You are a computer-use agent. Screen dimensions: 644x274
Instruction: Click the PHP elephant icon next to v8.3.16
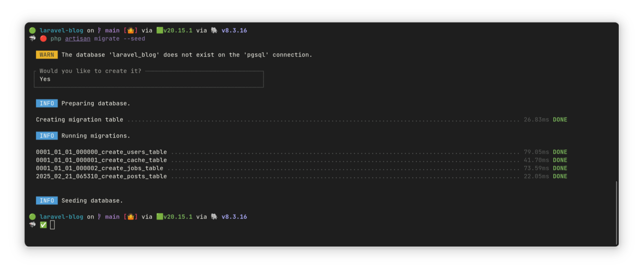[215, 30]
